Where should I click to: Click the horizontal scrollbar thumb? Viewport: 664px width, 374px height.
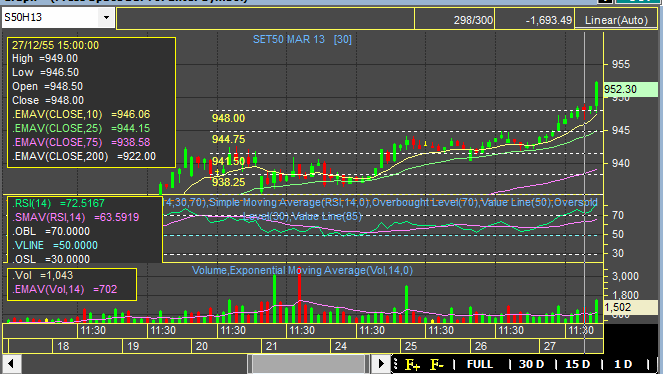(309, 364)
